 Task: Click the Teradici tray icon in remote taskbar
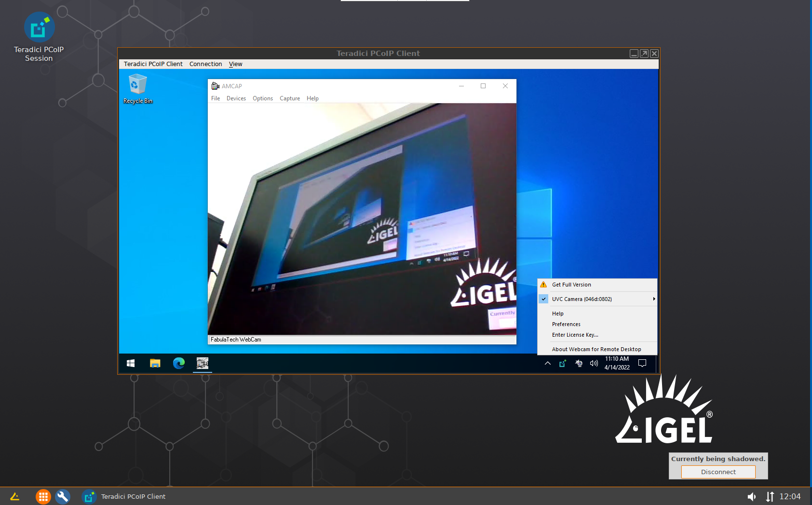[563, 363]
